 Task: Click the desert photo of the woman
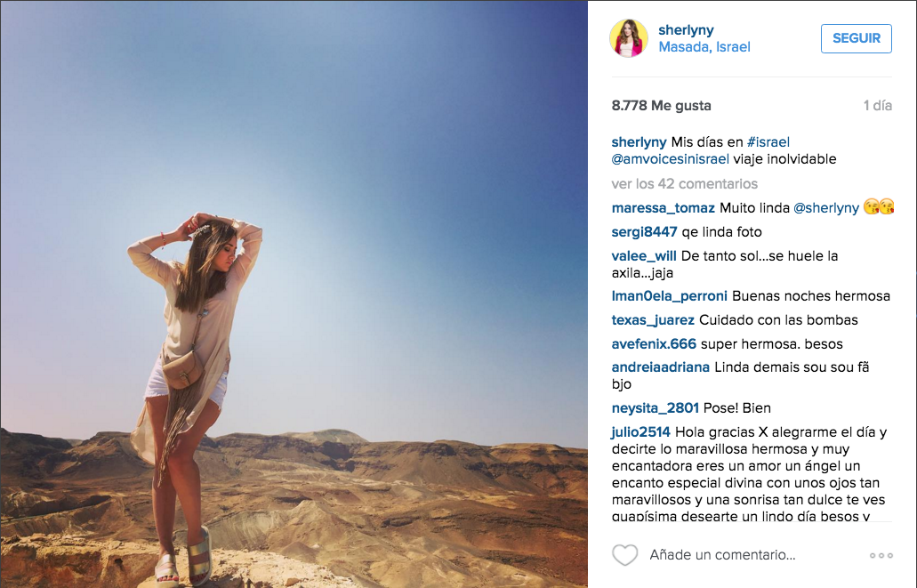click(294, 294)
